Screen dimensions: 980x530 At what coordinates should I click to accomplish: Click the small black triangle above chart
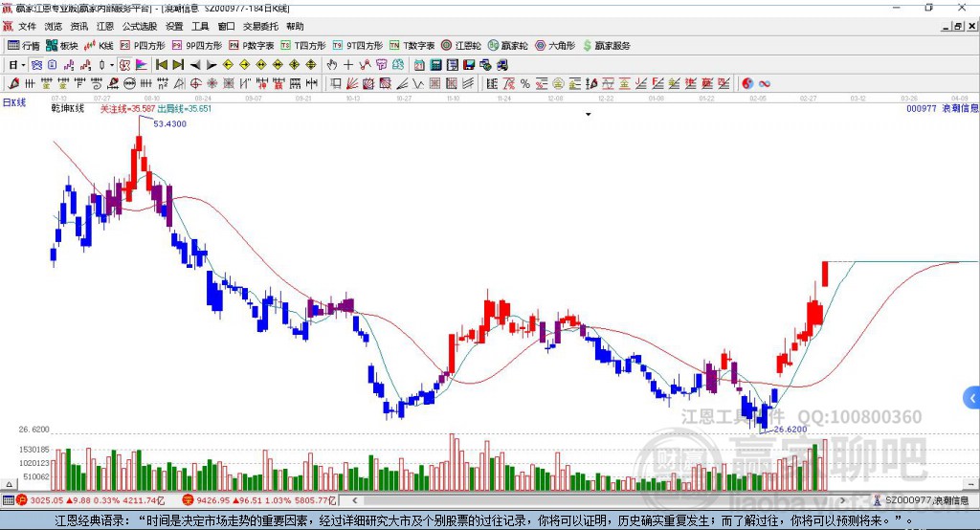[589, 115]
